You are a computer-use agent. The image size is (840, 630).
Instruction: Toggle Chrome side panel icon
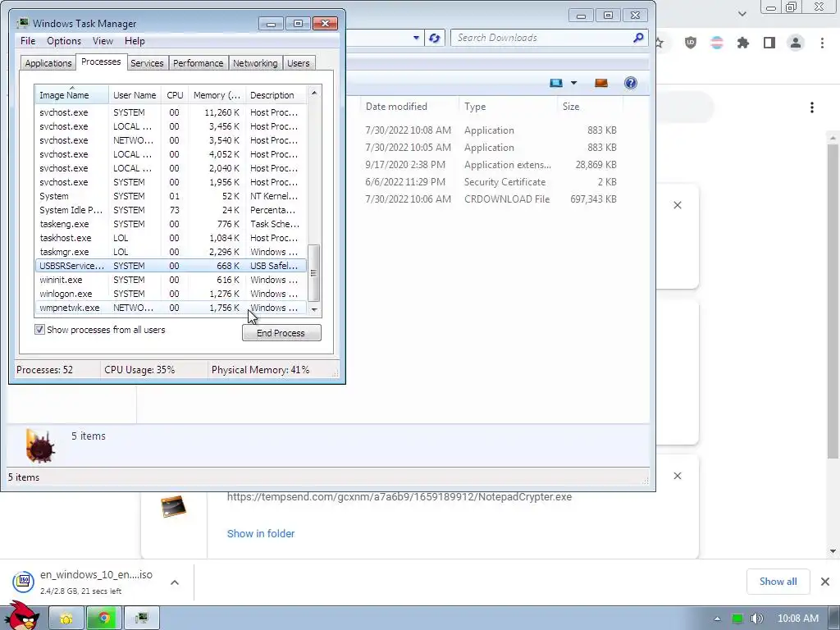(769, 43)
